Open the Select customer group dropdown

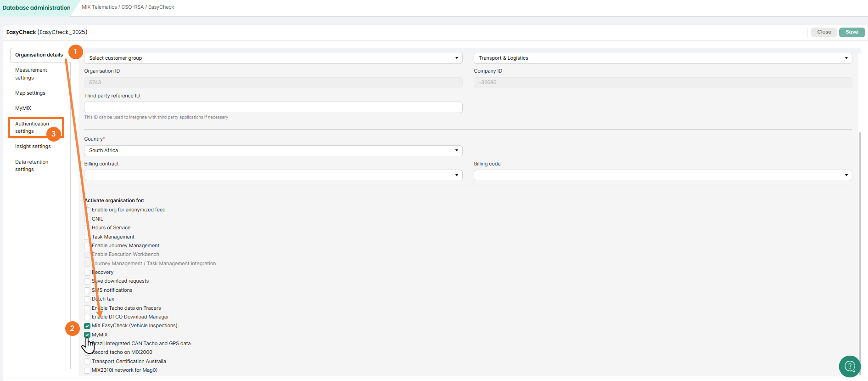click(273, 58)
